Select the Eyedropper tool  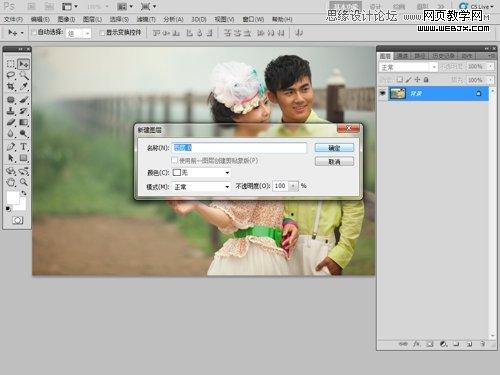click(23, 87)
